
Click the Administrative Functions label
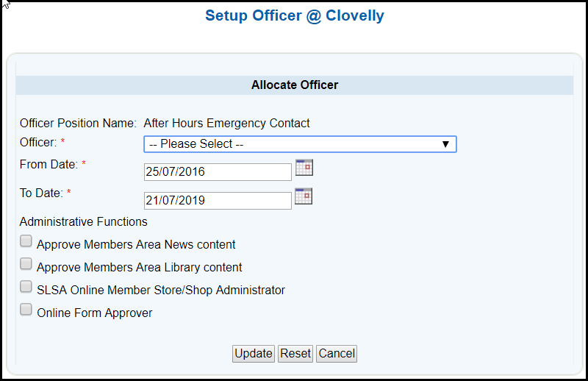pos(83,222)
